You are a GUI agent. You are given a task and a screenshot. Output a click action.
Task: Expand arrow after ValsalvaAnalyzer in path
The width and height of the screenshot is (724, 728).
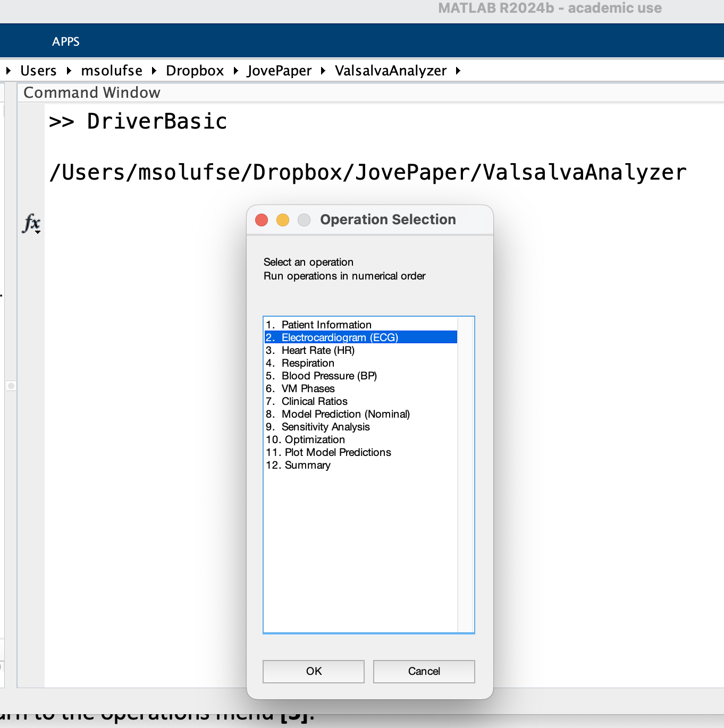pyautogui.click(x=458, y=71)
